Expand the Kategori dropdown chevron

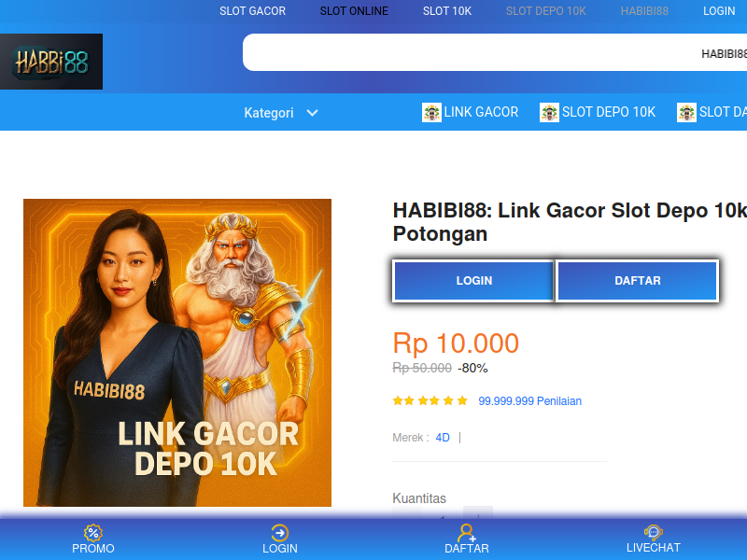click(x=312, y=113)
